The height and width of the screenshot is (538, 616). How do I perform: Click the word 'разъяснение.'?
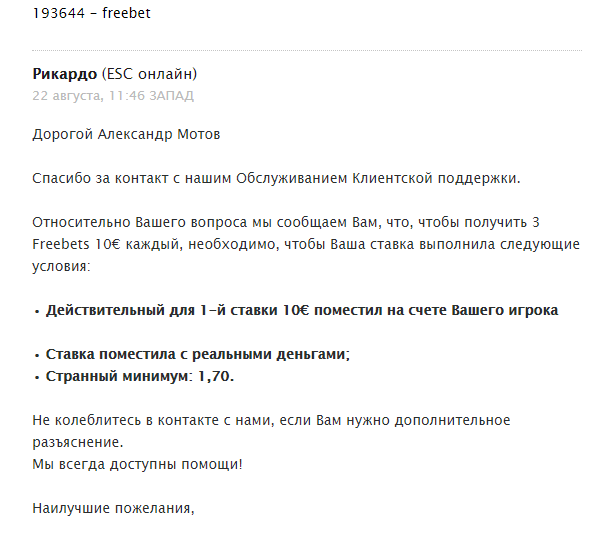pyautogui.click(x=78, y=443)
